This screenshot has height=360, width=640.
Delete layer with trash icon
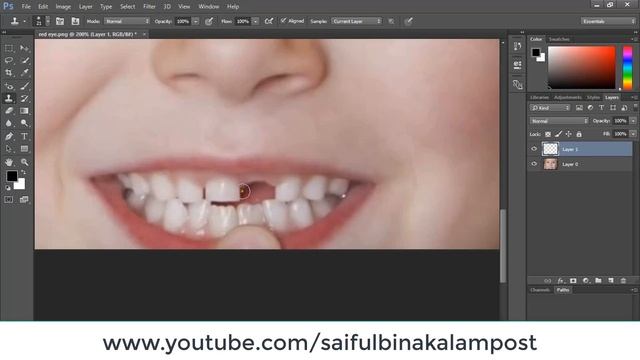pyautogui.click(x=623, y=280)
